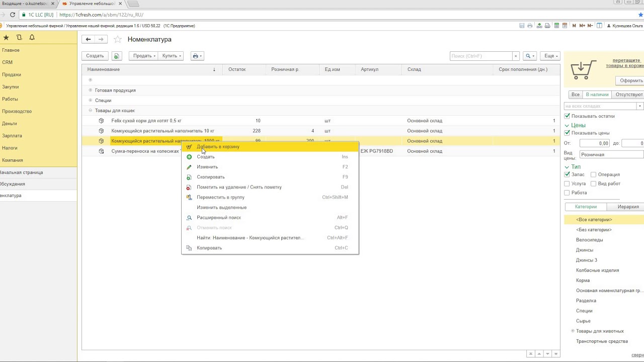Open the calendar icon in top toolbar
The height and width of the screenshot is (362, 644).
565,26
